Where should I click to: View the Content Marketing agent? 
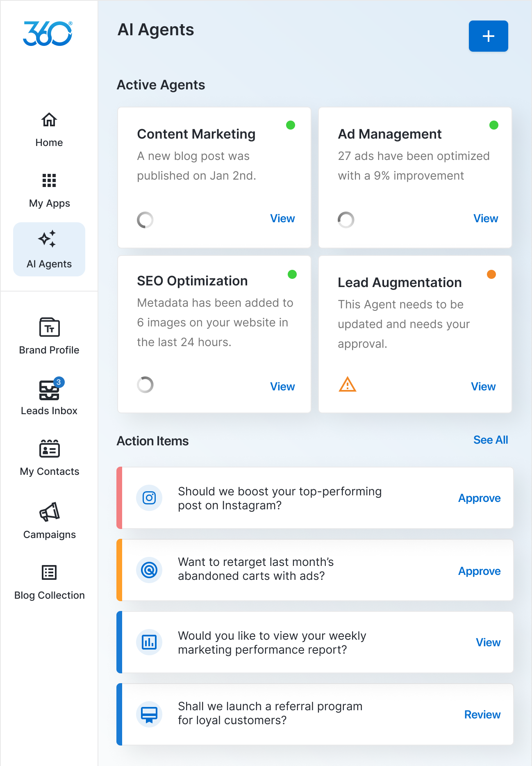(x=282, y=219)
